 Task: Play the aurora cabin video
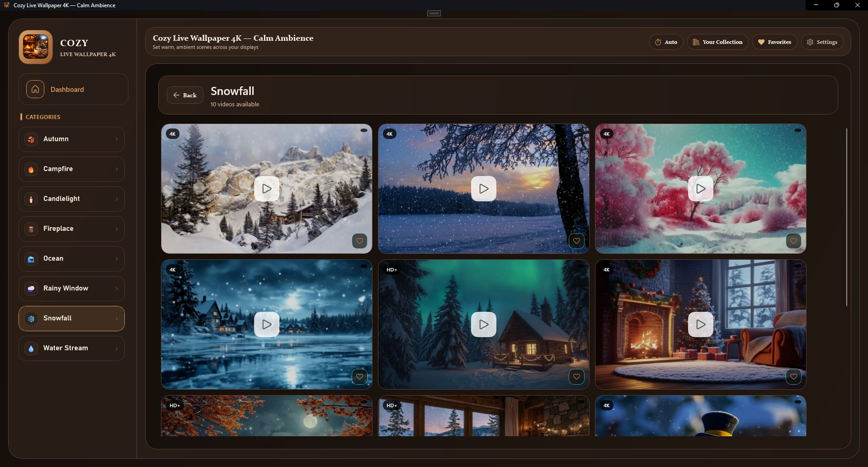[x=484, y=324]
